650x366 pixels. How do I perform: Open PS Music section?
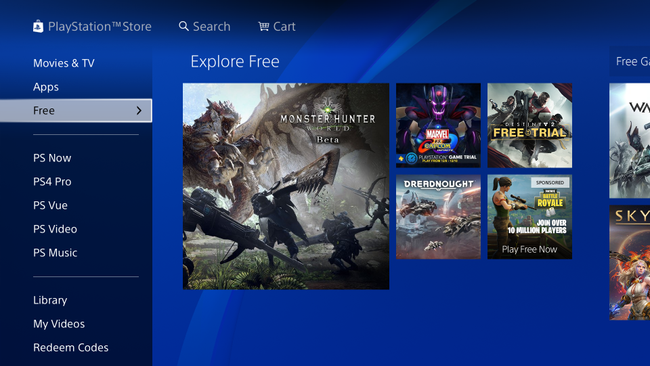point(55,252)
